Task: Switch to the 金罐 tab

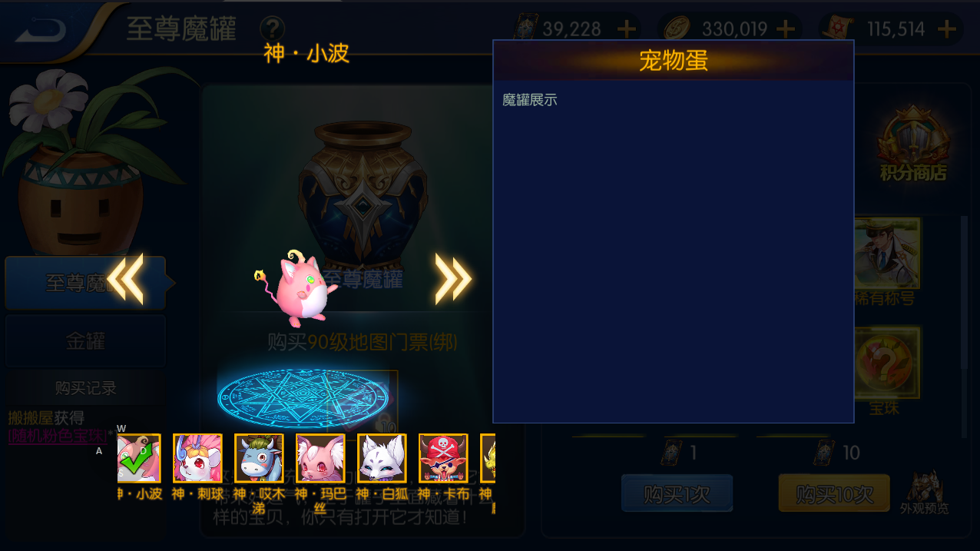Action: (85, 341)
